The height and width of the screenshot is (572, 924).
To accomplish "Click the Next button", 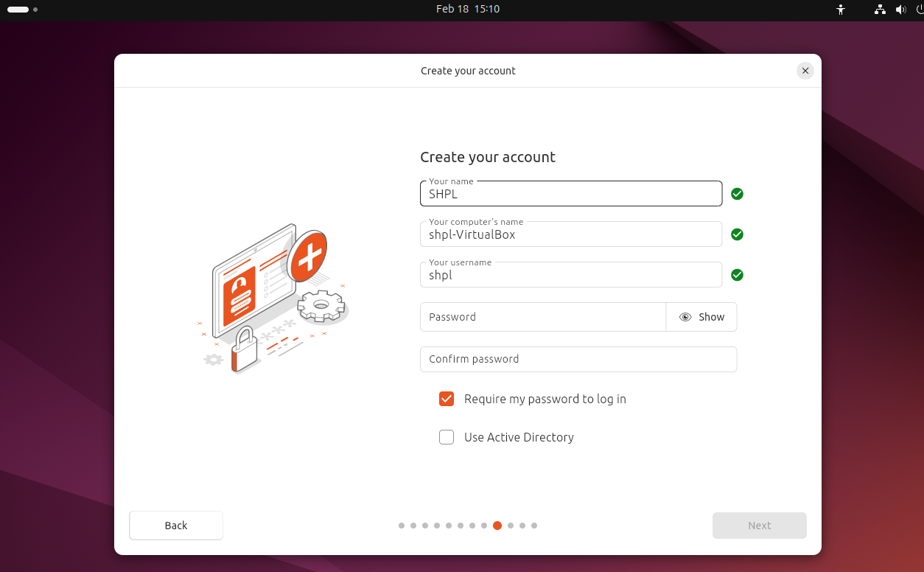I will [760, 526].
